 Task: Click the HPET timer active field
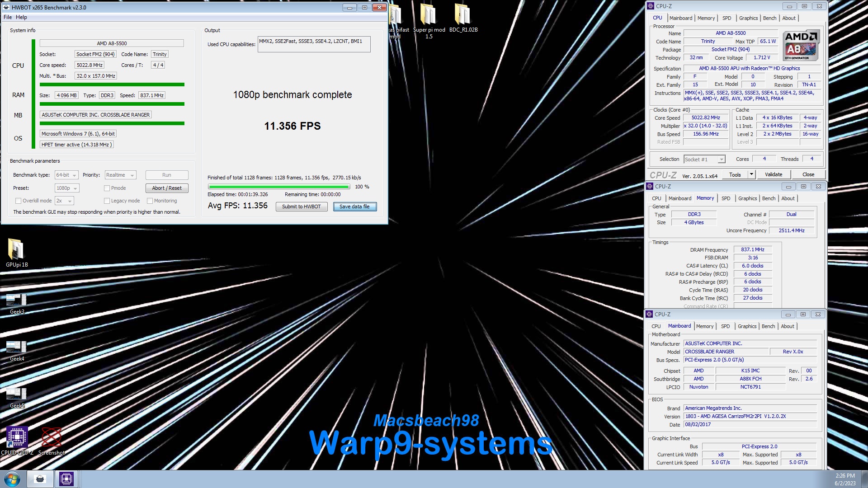[76, 145]
